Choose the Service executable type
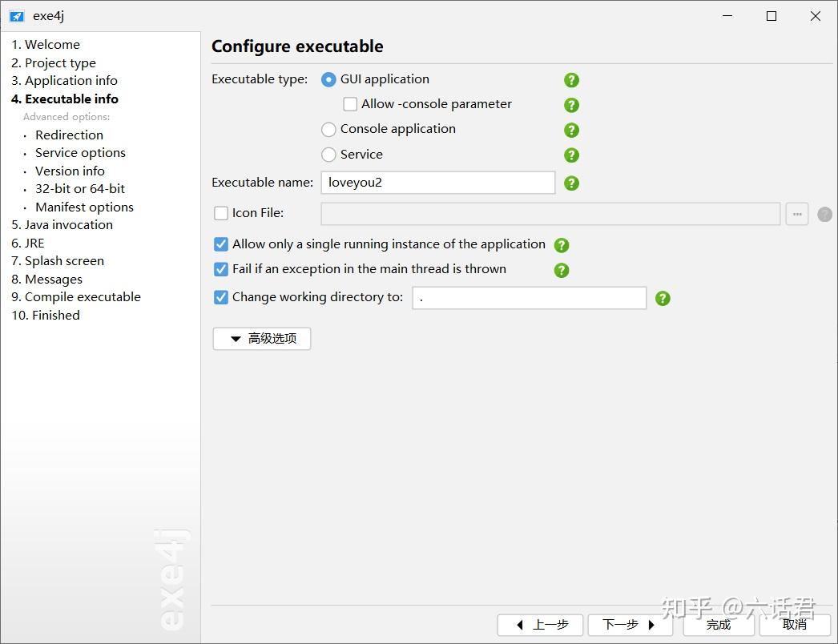This screenshot has width=838, height=644. (328, 155)
